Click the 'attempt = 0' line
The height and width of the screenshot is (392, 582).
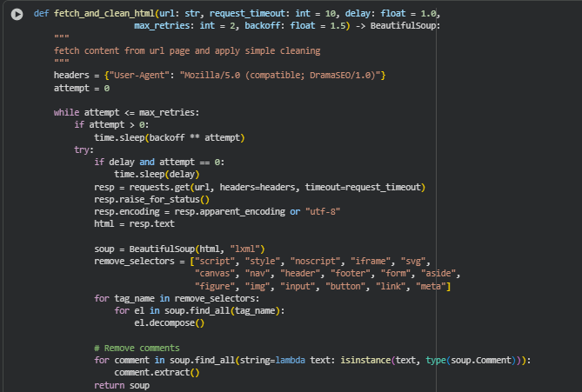click(x=82, y=89)
